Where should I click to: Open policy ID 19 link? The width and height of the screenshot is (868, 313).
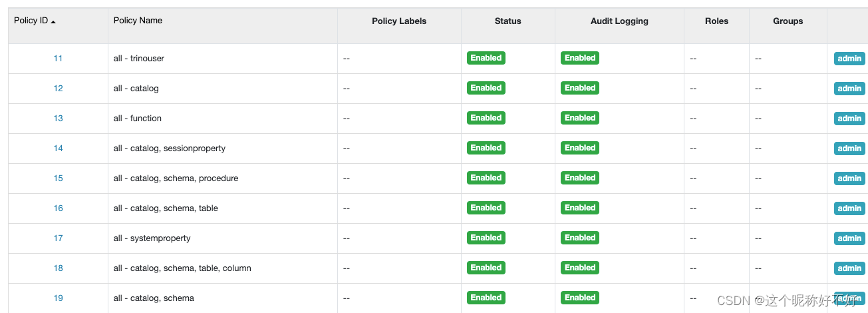coord(58,298)
